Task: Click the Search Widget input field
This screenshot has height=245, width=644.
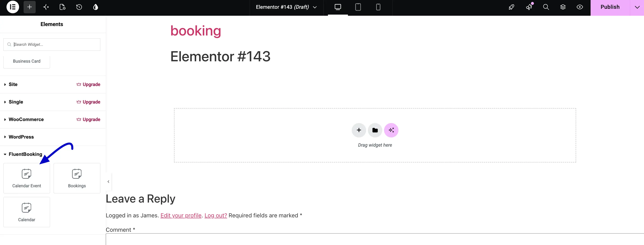Action: tap(52, 44)
